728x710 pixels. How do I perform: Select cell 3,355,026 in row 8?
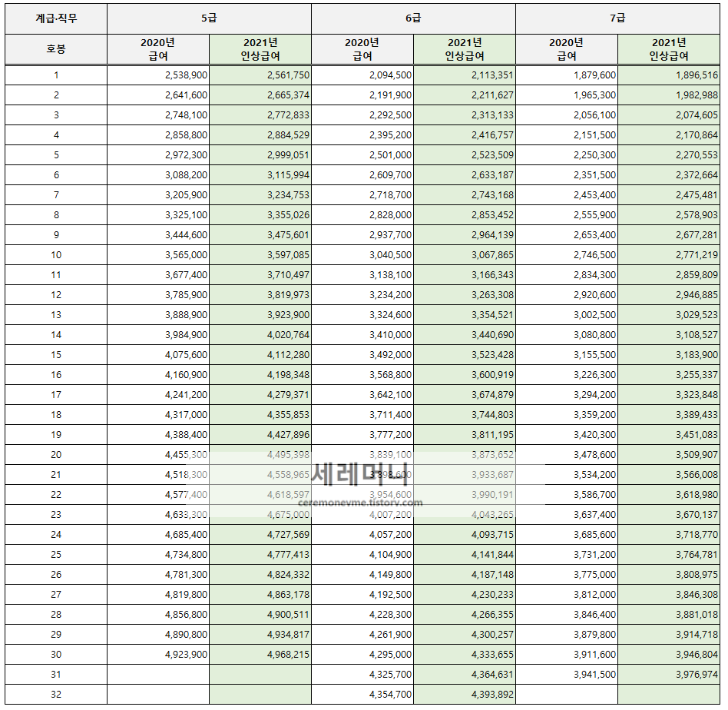(x=260, y=215)
